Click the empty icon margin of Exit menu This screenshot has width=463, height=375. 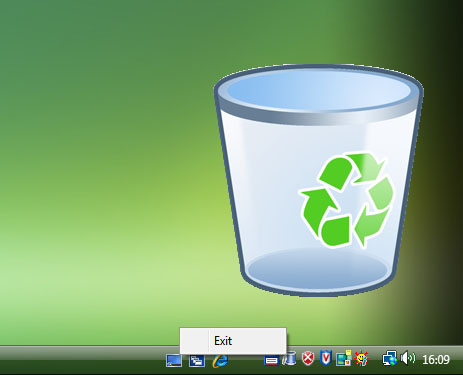195,341
